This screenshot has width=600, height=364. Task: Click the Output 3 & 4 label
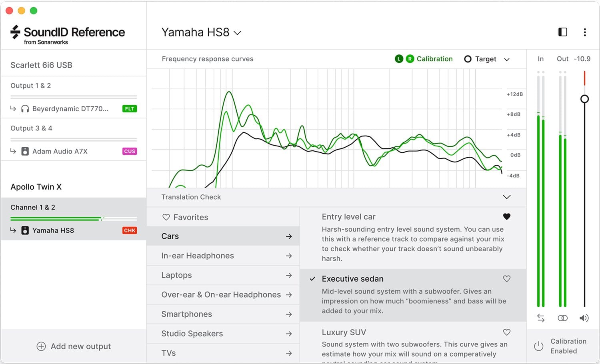pyautogui.click(x=31, y=128)
